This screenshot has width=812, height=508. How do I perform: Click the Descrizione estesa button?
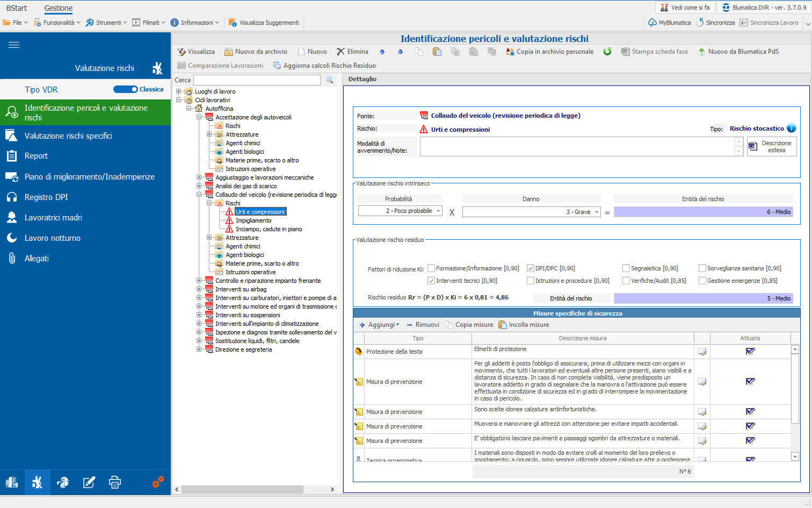(772, 147)
